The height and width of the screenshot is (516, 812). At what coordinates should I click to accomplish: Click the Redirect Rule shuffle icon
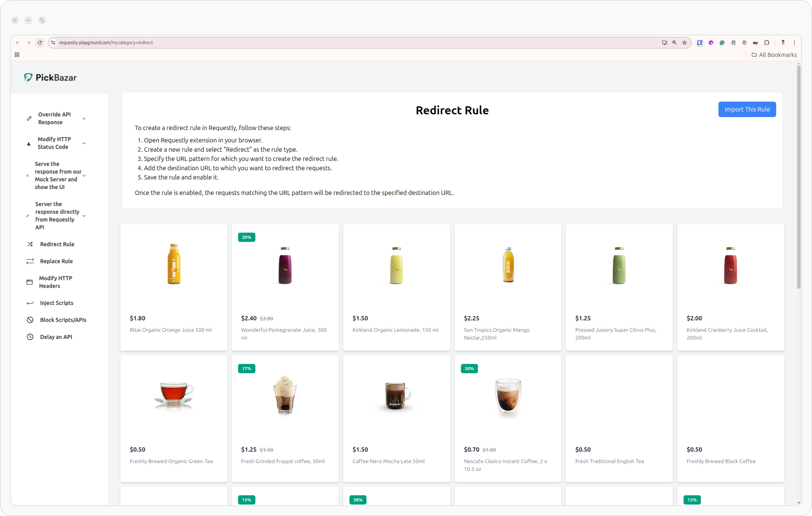(x=30, y=244)
